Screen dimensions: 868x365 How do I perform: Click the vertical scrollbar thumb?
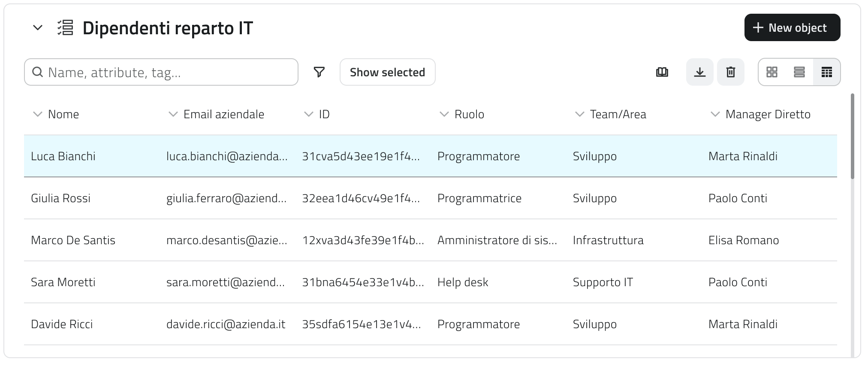pyautogui.click(x=853, y=136)
